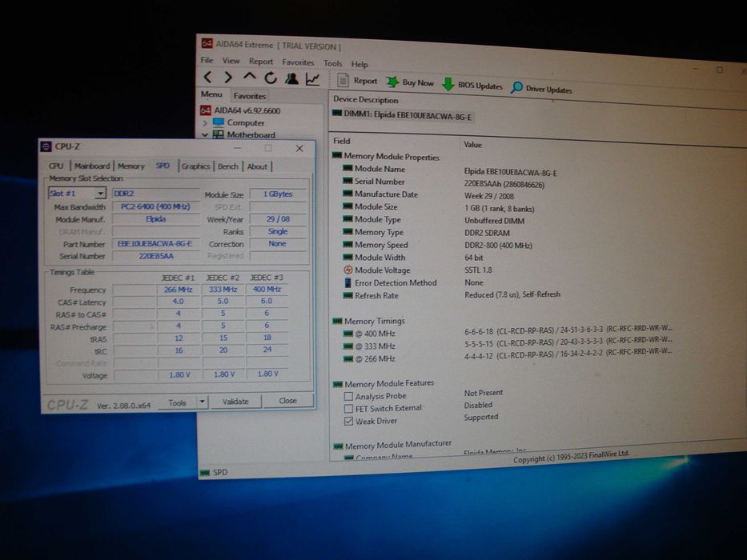
Task: Click the Buy Now green star icon
Action: click(x=392, y=82)
